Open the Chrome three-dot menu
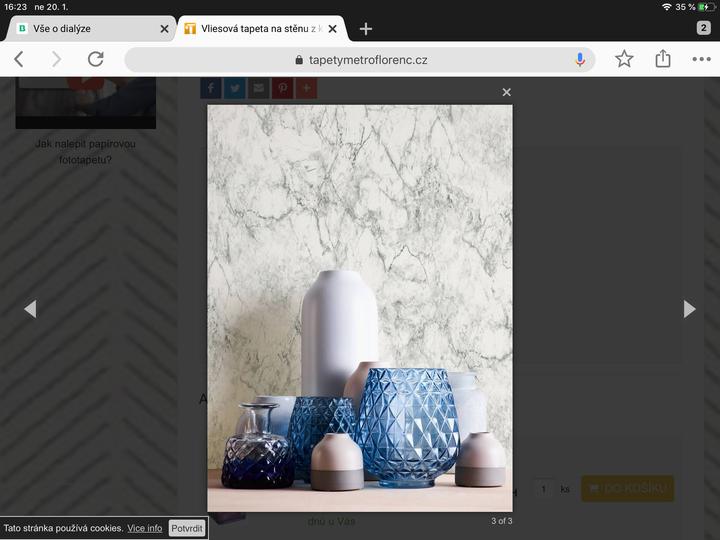 (701, 60)
